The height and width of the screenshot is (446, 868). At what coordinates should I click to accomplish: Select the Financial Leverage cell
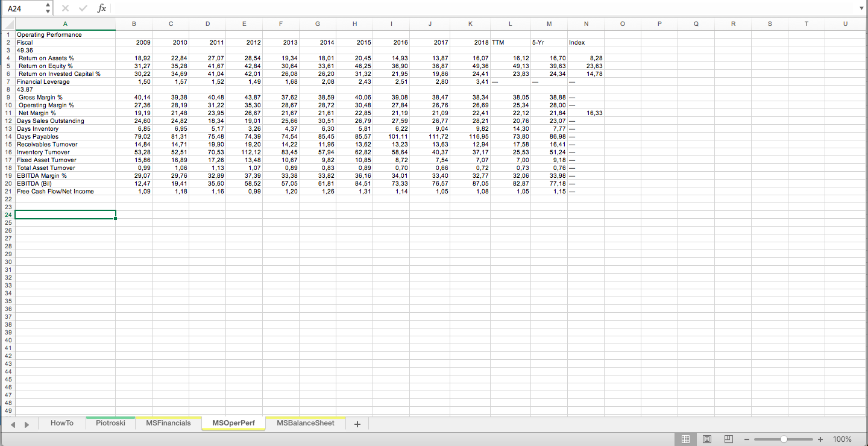pos(65,82)
